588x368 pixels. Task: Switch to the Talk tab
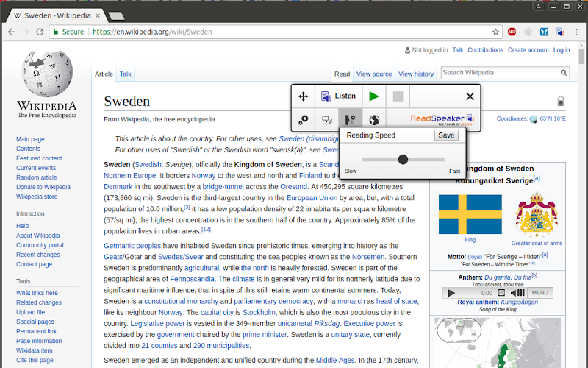(x=125, y=74)
